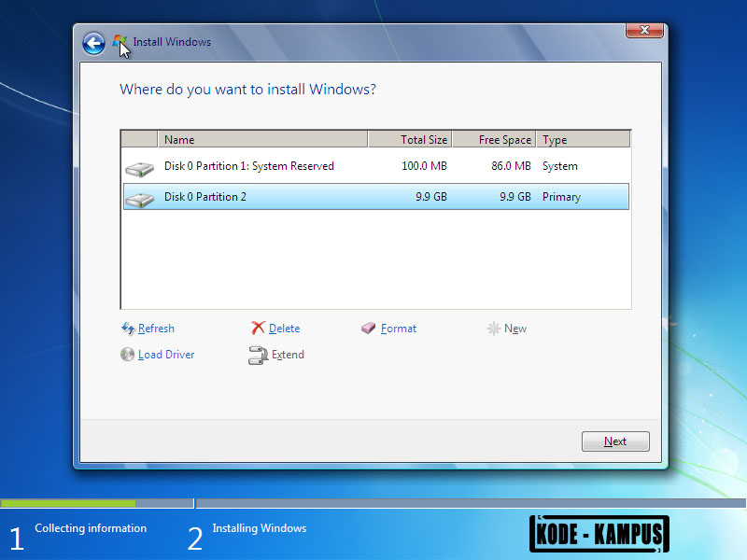747x560 pixels.
Task: Click the green setup progress bar
Action: pos(68,503)
